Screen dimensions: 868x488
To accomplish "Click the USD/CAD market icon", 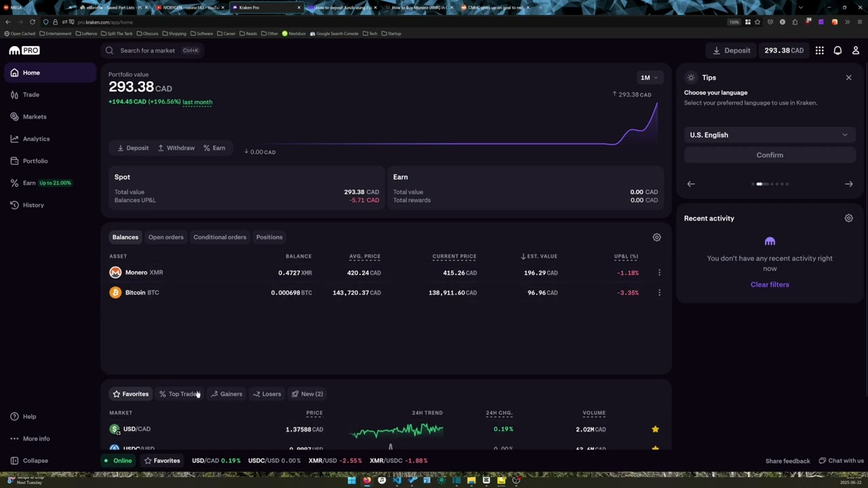I will click(x=115, y=429).
